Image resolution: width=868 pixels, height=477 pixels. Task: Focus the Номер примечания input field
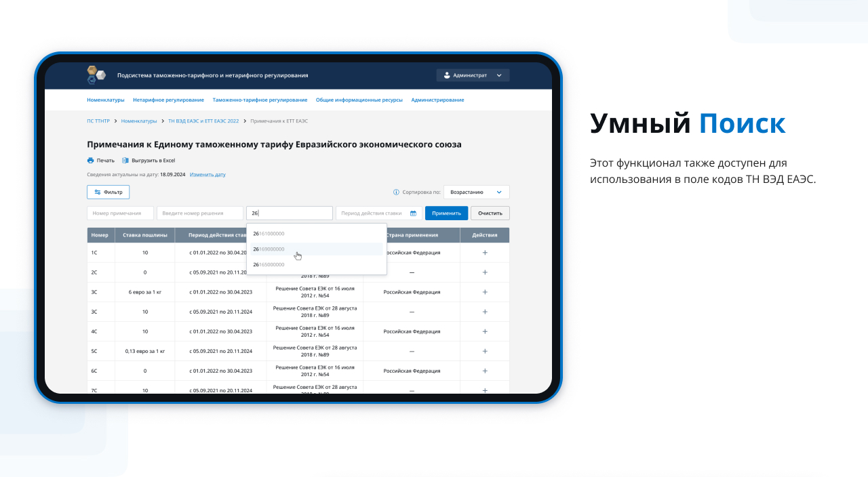[x=120, y=213]
